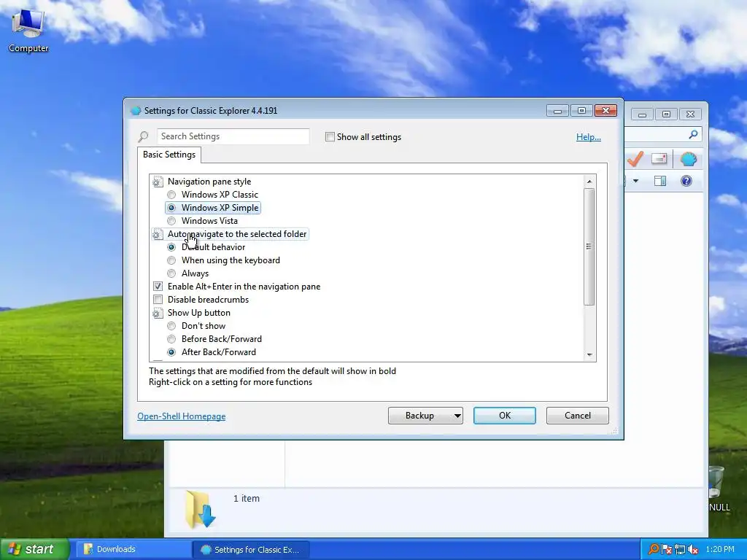Toggle Enable Alt+Enter in the navigation pane
Image resolution: width=747 pixels, height=560 pixels.
(x=158, y=287)
